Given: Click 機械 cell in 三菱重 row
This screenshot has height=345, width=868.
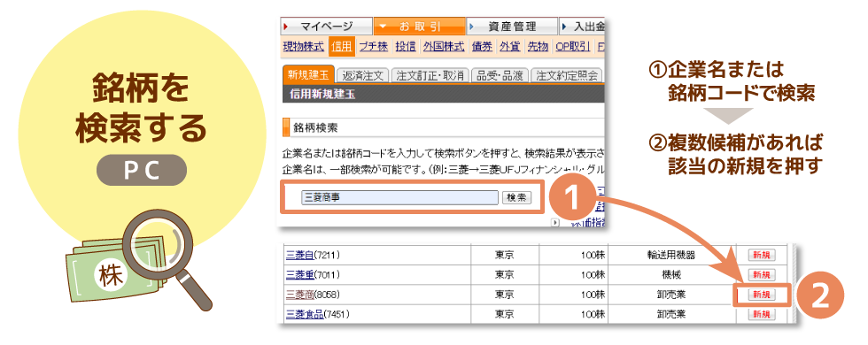Looking at the screenshot, I should 671,275.
